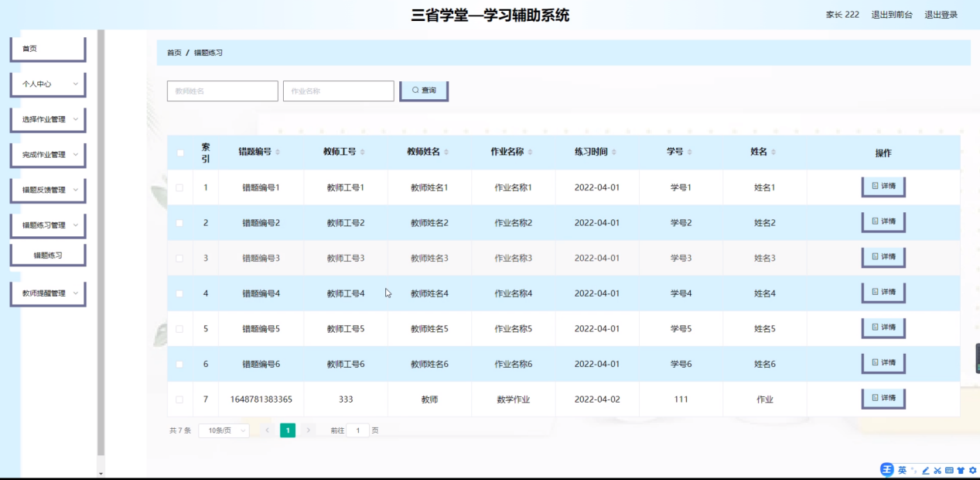Collapse the 错题练习管理 sidebar menu
The height and width of the screenshot is (480, 980).
pos(48,225)
